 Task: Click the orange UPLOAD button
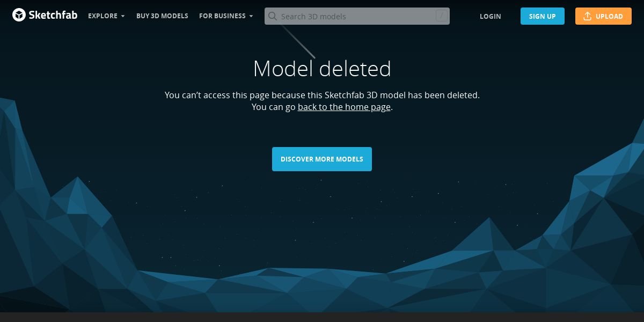603,16
